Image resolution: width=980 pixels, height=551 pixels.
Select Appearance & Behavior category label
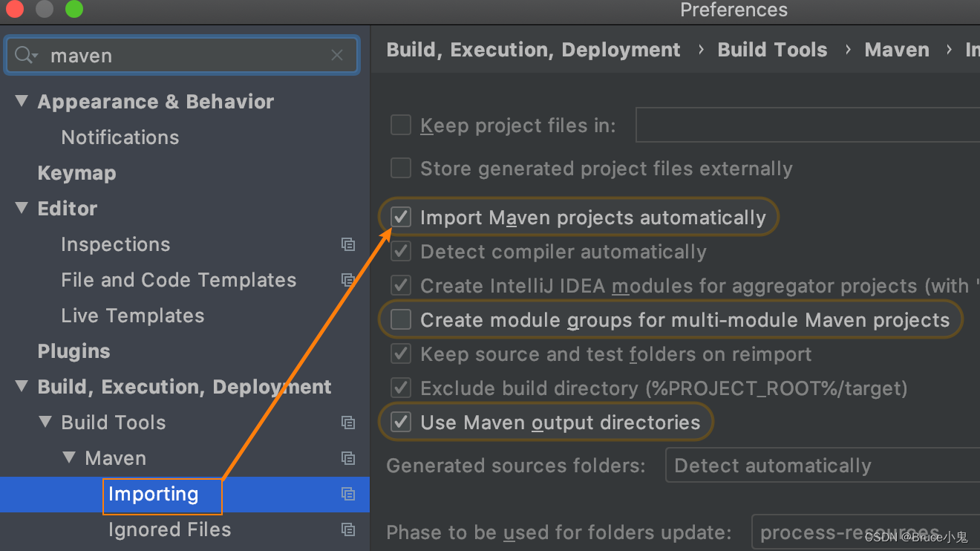(156, 102)
